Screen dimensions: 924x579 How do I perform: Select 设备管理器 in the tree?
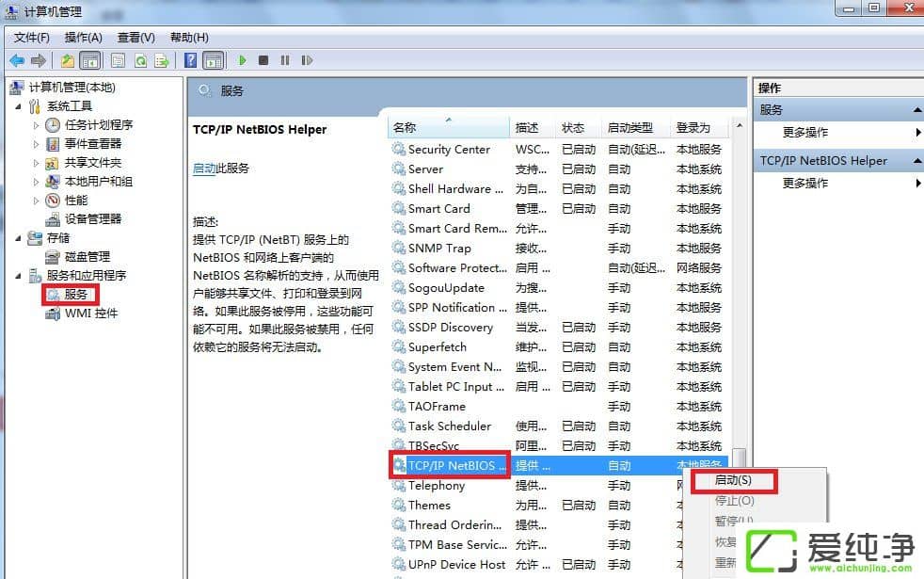[92, 219]
